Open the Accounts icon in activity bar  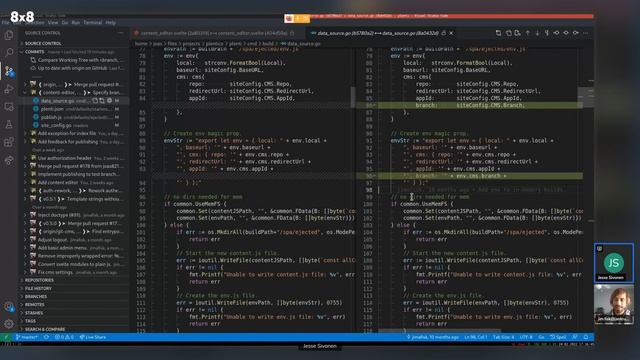[x=9, y=306]
